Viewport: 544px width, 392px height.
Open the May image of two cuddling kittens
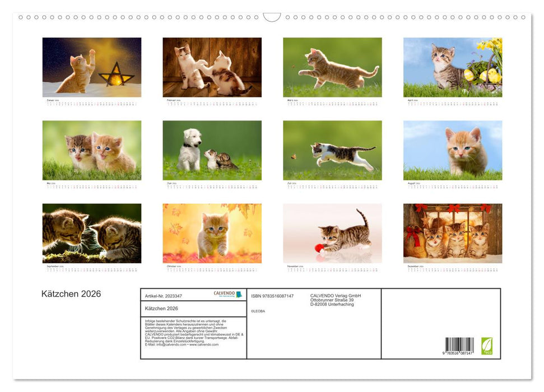(92, 150)
